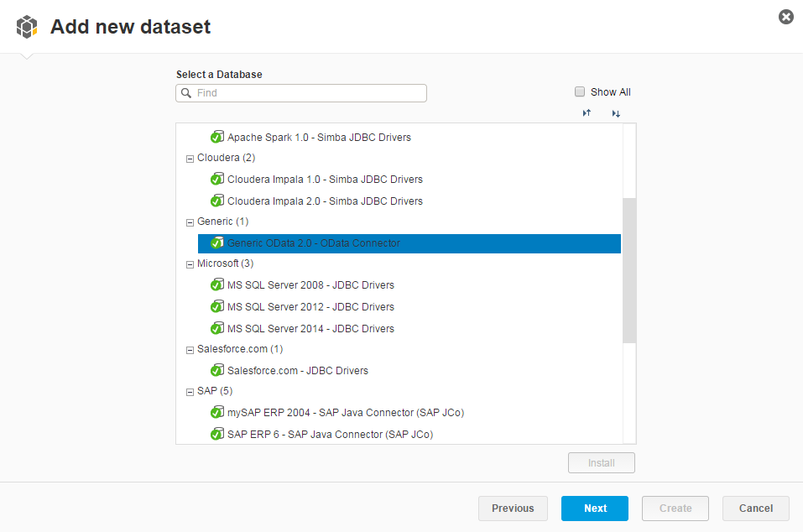
Task: Select SAP ERP 6 - SAP Java Connector
Action: (331, 434)
